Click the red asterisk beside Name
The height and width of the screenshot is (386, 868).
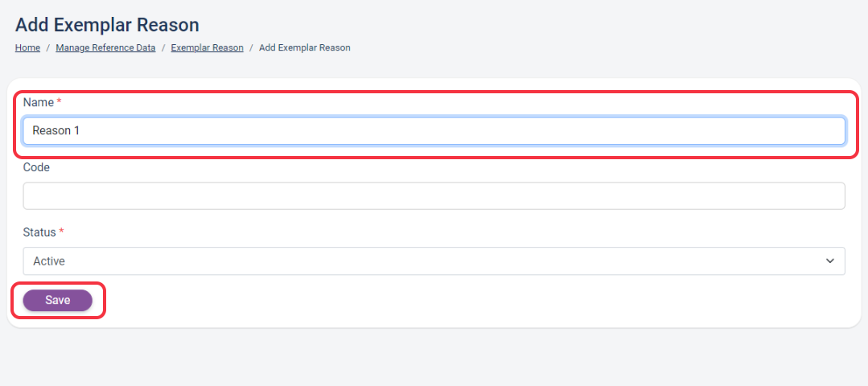[59, 103]
